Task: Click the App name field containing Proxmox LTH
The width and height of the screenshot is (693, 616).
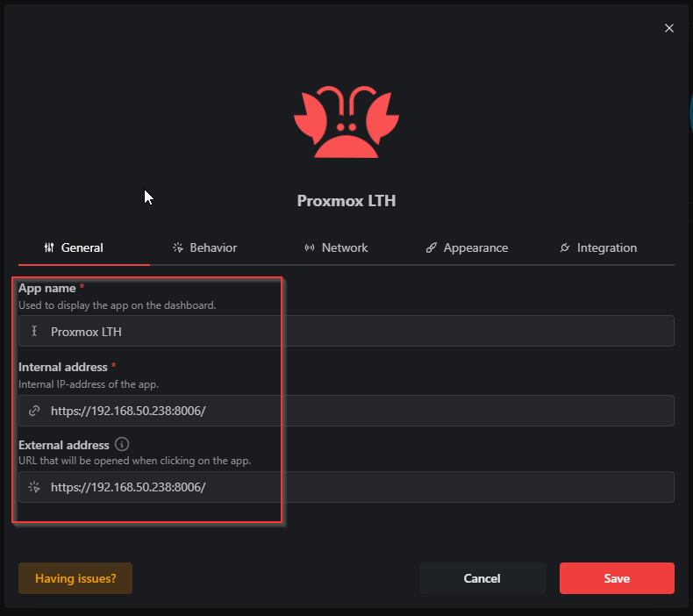Action: click(346, 331)
